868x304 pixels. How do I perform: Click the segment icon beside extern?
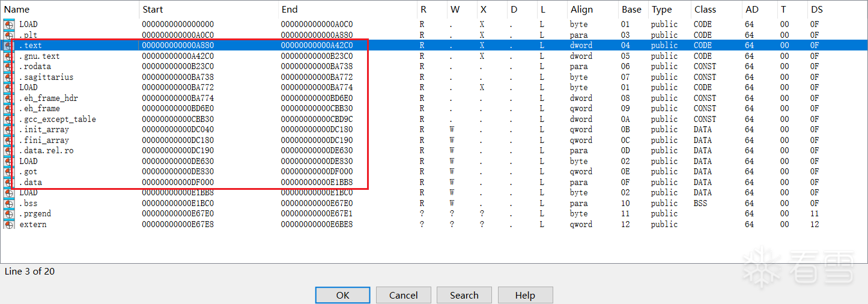coord(9,224)
